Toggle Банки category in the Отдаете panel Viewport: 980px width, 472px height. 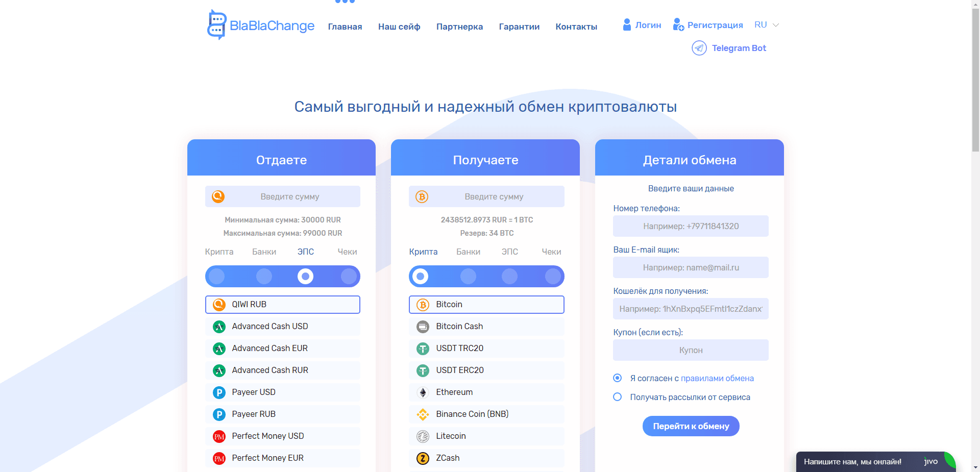click(x=264, y=276)
